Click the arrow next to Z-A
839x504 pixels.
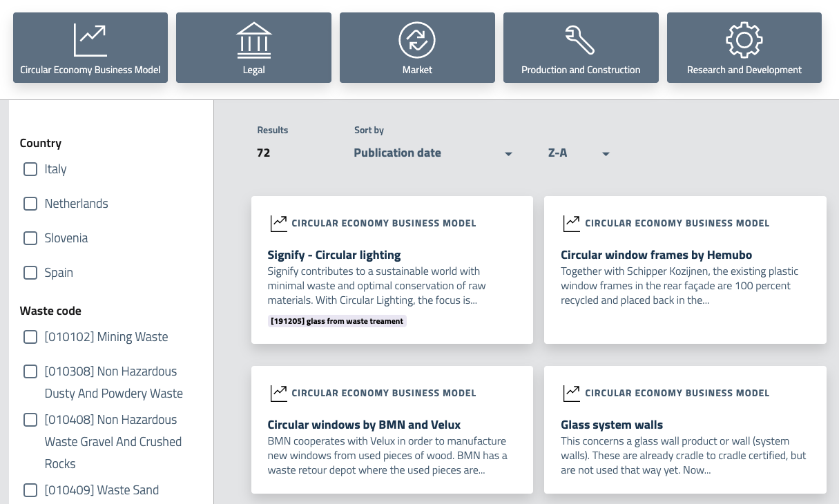point(606,154)
